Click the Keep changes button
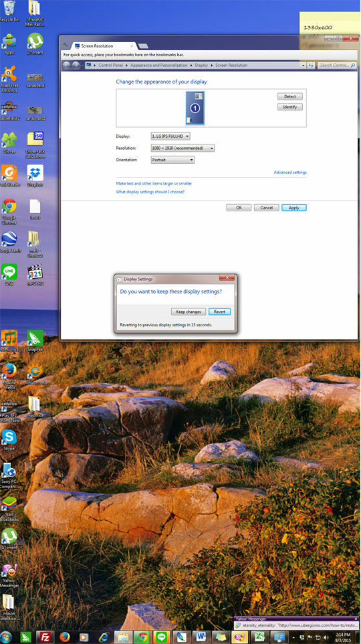The image size is (361, 644). tap(188, 312)
